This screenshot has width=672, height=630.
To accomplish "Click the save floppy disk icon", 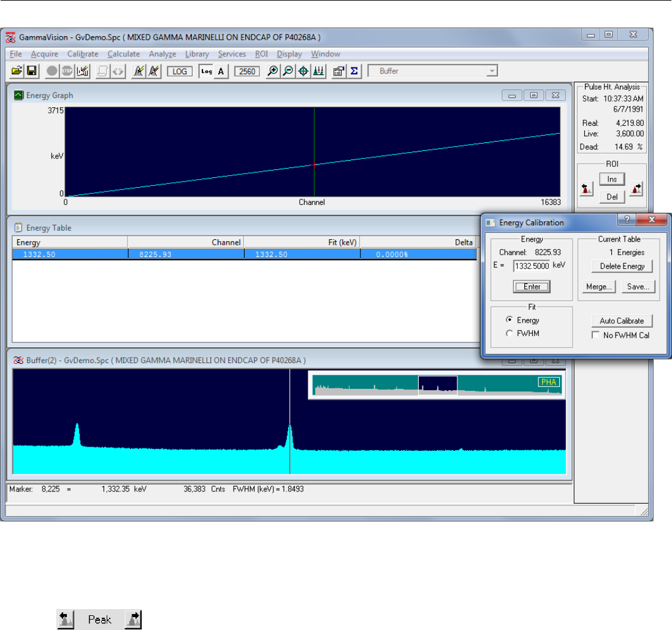I will pyautogui.click(x=31, y=71).
